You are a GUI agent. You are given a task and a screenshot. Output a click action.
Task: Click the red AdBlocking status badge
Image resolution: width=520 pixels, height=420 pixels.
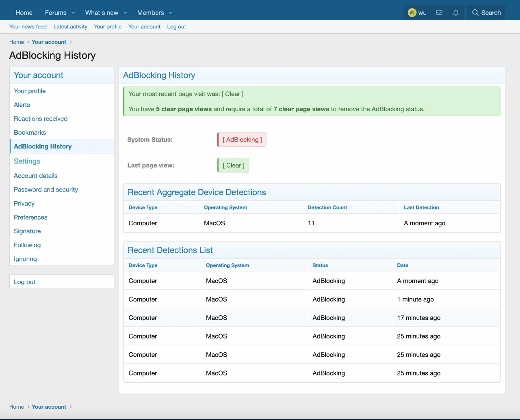coord(242,140)
